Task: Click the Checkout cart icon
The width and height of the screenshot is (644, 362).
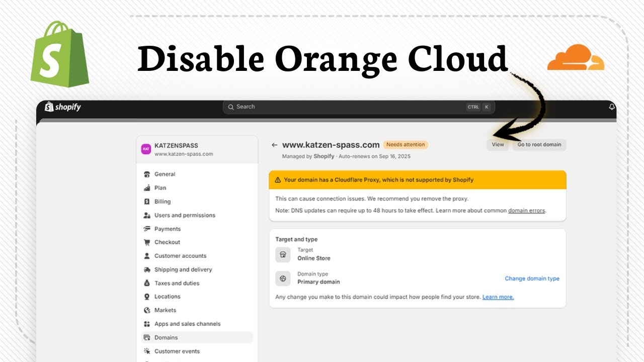Action: click(147, 242)
